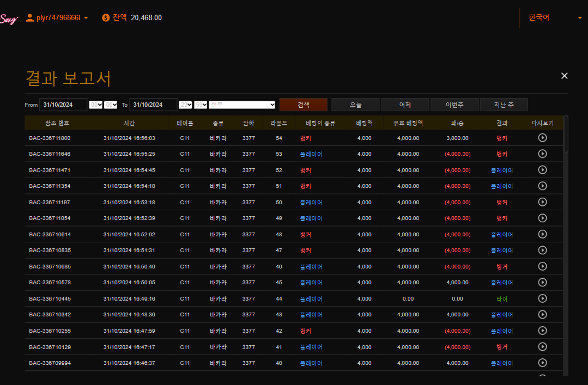Screen dimensions: 588x385
Task: Click replay icon for BAC-336711646 row
Action: tap(542, 154)
